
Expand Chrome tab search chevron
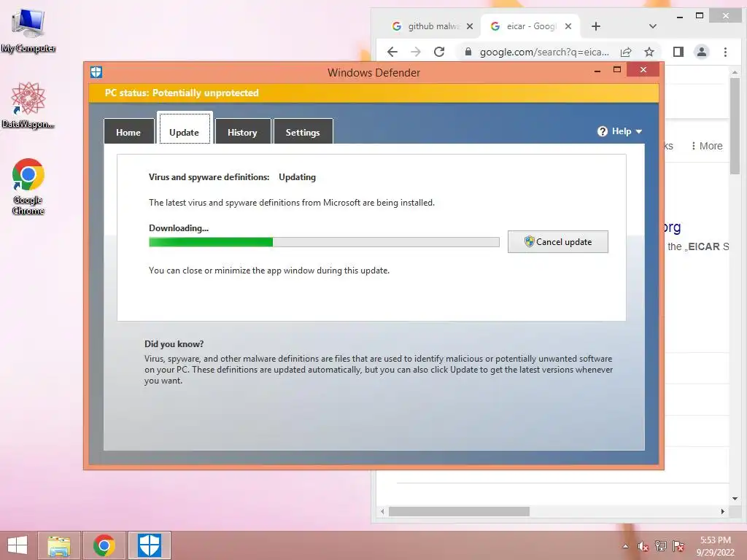653,26
